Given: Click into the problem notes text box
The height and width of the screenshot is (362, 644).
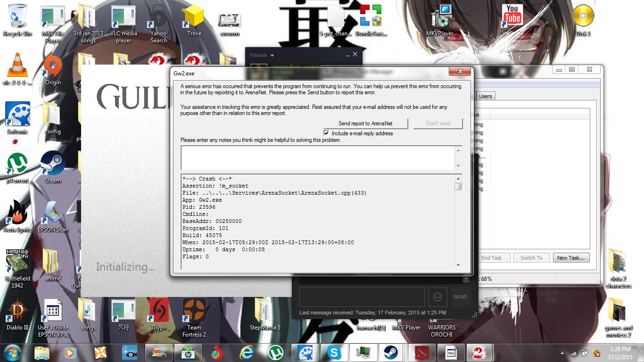Looking at the screenshot, I should pyautogui.click(x=317, y=157).
